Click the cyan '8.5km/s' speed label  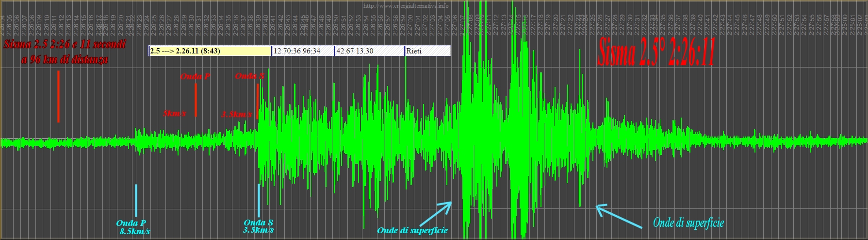(135, 232)
